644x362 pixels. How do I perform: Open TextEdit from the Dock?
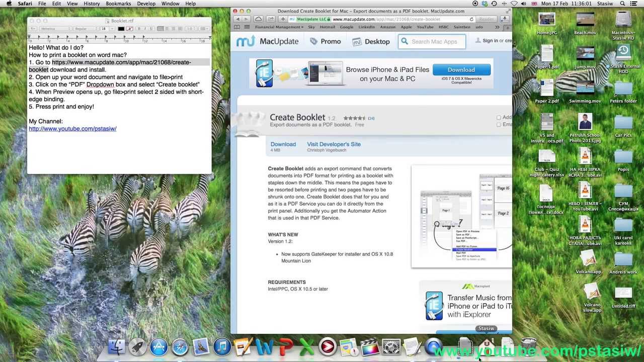click(412, 347)
